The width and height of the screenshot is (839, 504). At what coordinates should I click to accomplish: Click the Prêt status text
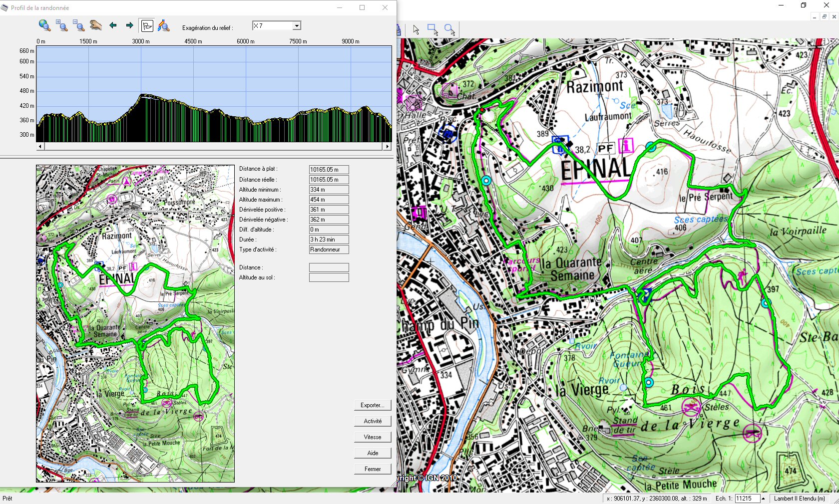click(x=7, y=499)
